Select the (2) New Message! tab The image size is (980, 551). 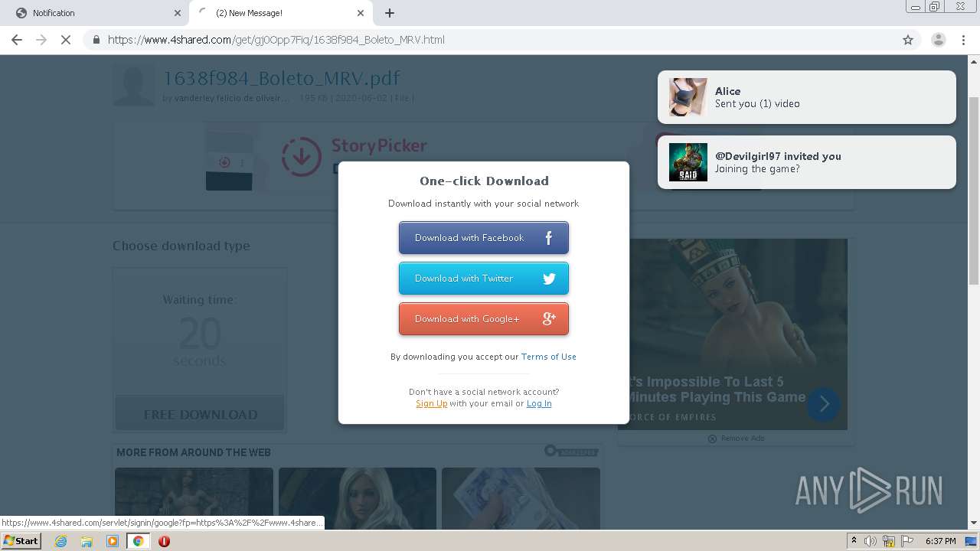click(279, 13)
